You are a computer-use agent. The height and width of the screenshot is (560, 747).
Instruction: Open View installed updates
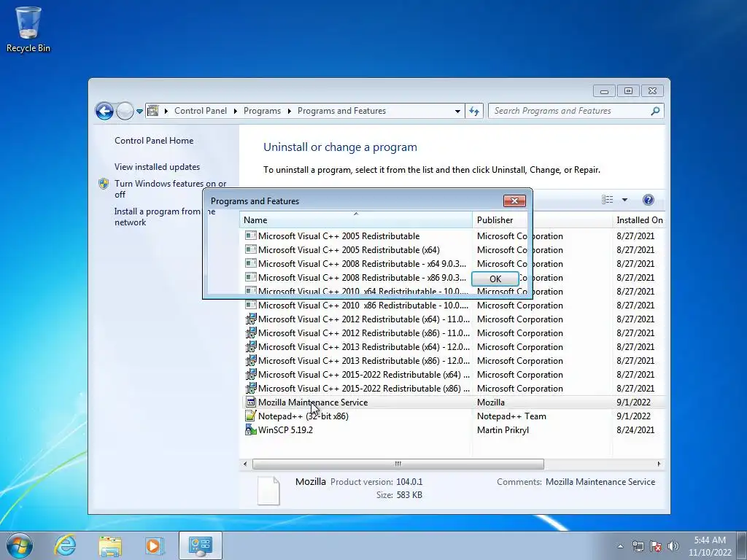[x=158, y=167]
